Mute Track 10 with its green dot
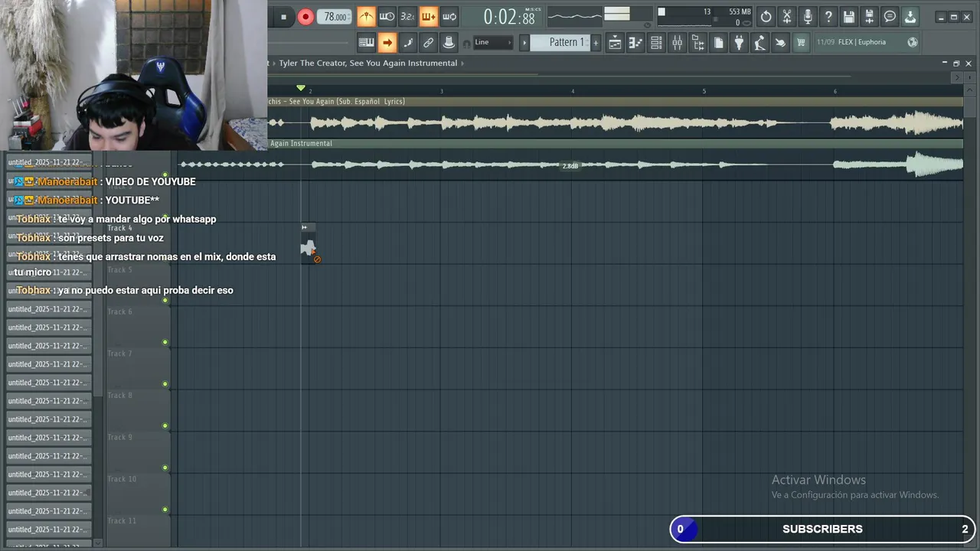This screenshot has height=551, width=980. point(165,510)
